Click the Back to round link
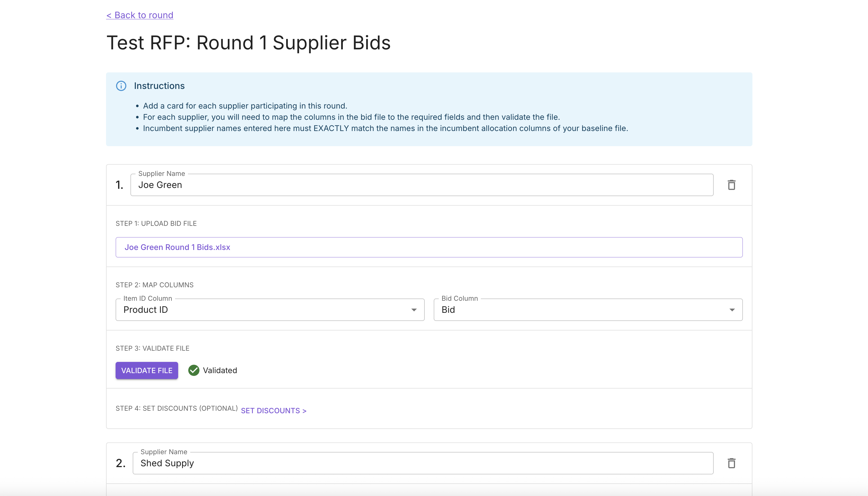868x496 pixels. (140, 15)
